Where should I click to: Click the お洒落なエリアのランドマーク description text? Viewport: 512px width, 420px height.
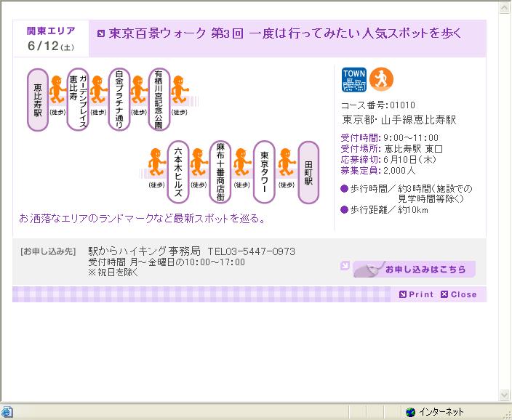pyautogui.click(x=142, y=218)
